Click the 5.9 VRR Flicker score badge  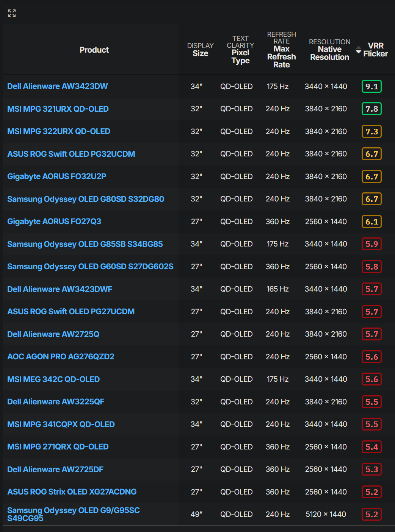click(x=371, y=244)
